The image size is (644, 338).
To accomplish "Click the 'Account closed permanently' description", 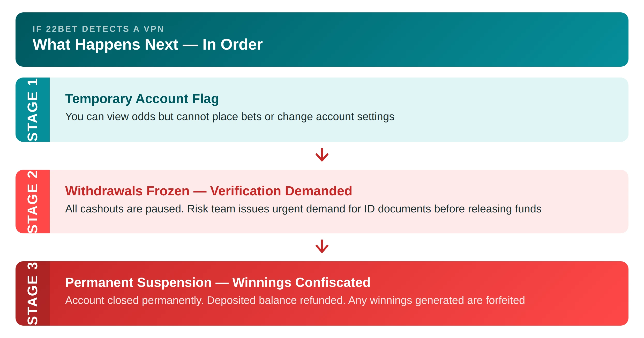I will 295,301.
